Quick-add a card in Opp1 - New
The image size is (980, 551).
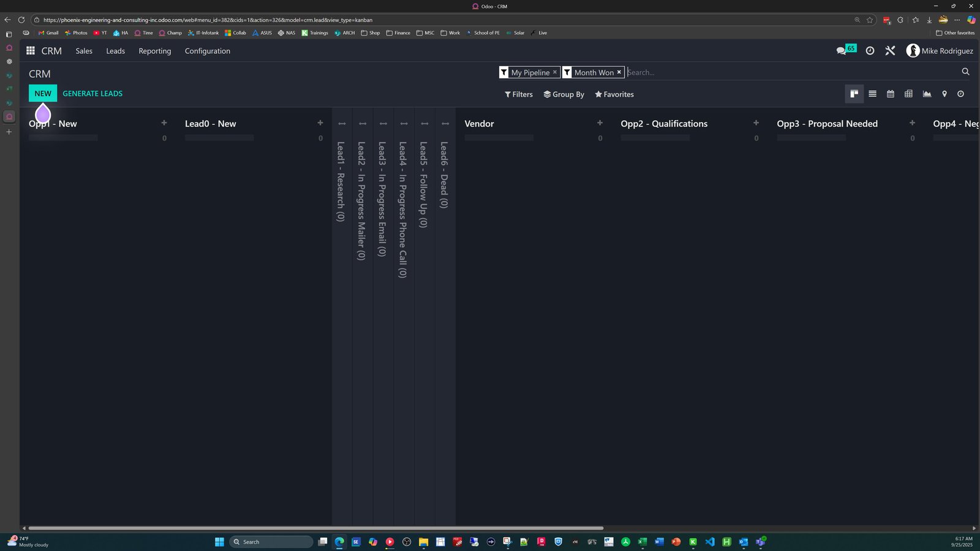[x=164, y=123]
